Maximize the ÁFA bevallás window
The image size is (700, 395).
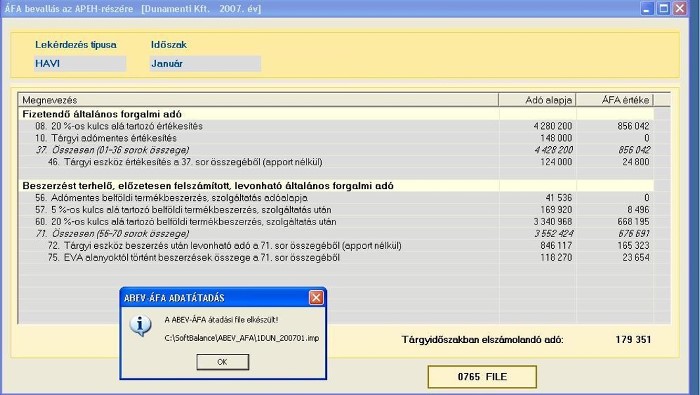[x=663, y=8]
